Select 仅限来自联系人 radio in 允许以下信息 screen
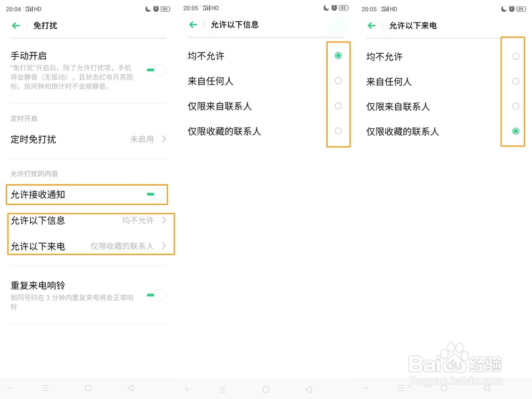 [338, 106]
